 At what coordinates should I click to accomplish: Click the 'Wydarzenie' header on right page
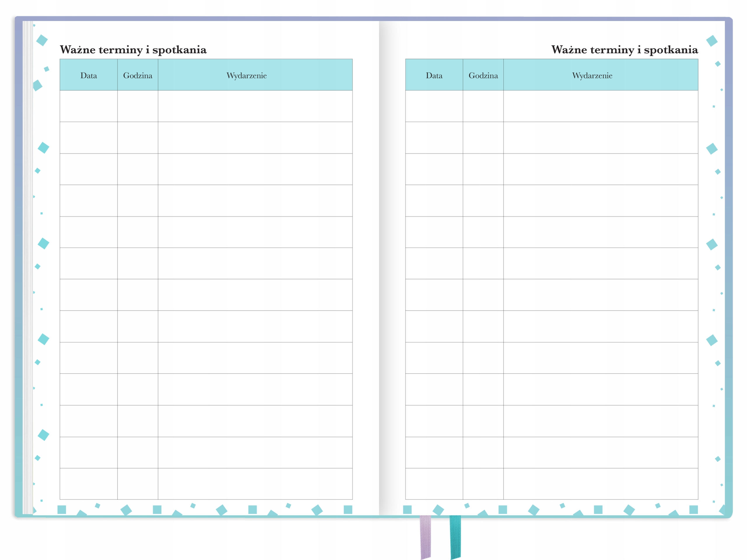pyautogui.click(x=592, y=75)
